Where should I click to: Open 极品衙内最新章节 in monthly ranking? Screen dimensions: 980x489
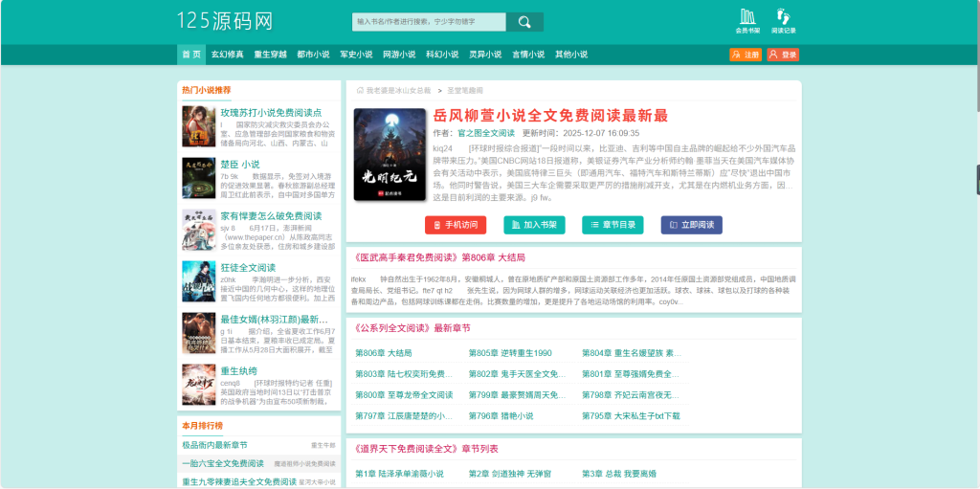click(x=215, y=445)
